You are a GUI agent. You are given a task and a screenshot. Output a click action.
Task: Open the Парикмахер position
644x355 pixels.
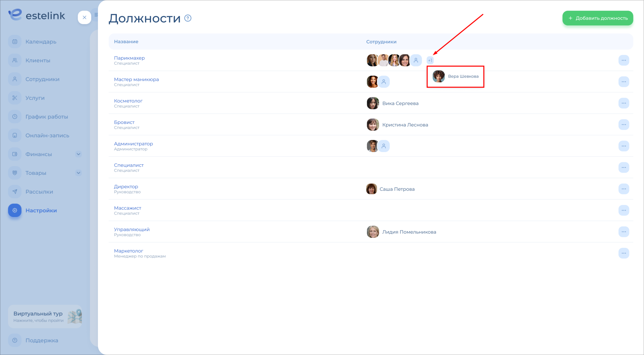pyautogui.click(x=129, y=58)
